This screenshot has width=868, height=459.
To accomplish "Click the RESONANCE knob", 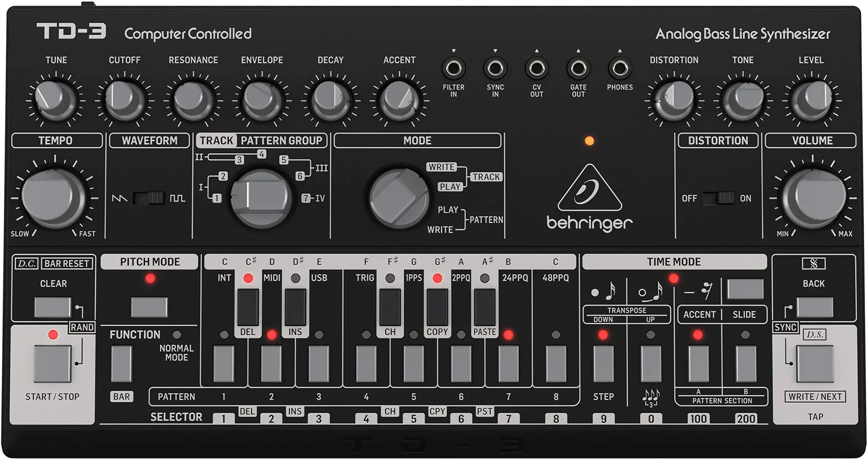I will pyautogui.click(x=193, y=101).
